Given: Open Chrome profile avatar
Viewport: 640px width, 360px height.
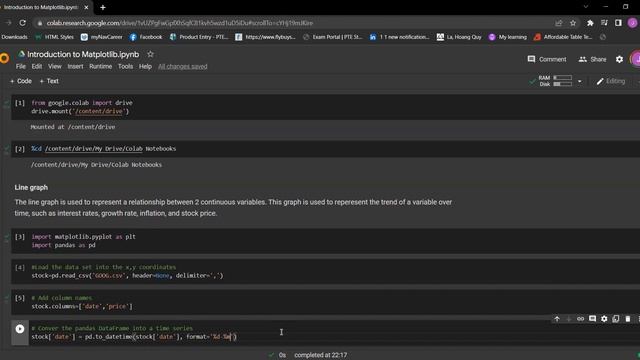Looking at the screenshot, I should click(x=633, y=23).
